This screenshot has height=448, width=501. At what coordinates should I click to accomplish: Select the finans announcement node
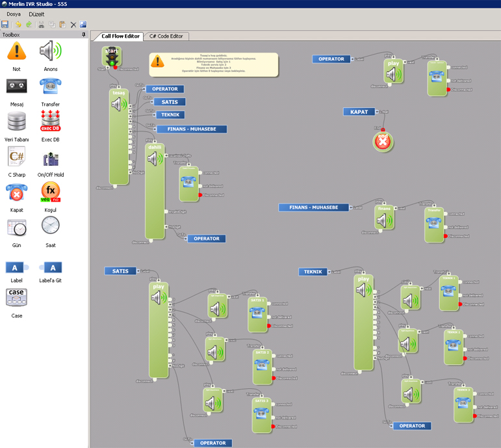(385, 217)
